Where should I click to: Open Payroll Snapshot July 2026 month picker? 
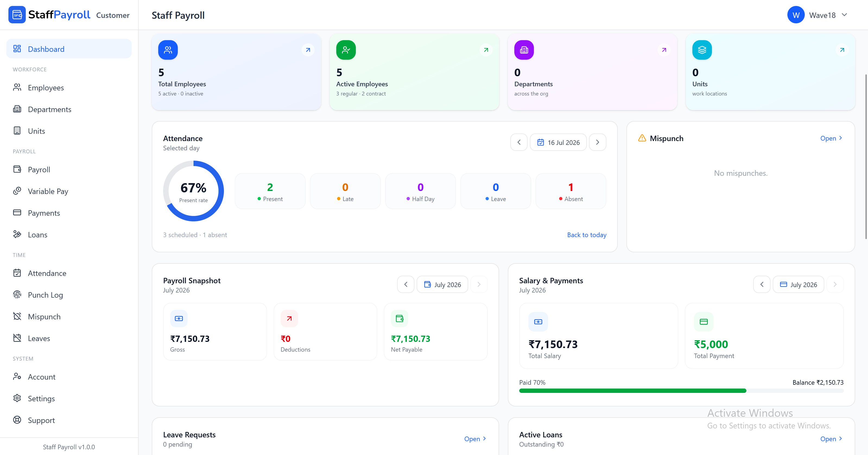[x=442, y=284]
